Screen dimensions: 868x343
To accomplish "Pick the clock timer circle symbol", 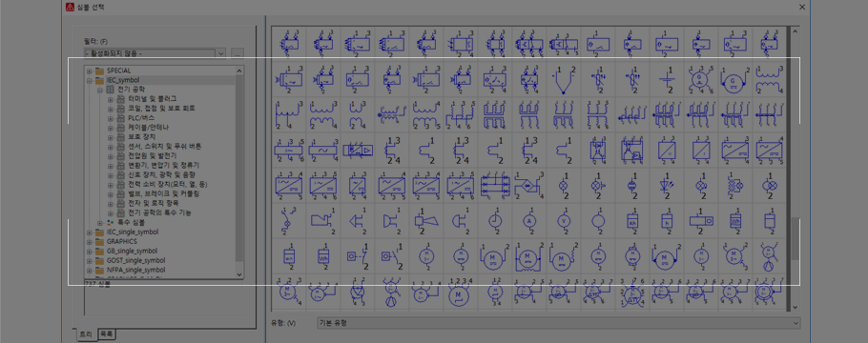I will 495,221.
